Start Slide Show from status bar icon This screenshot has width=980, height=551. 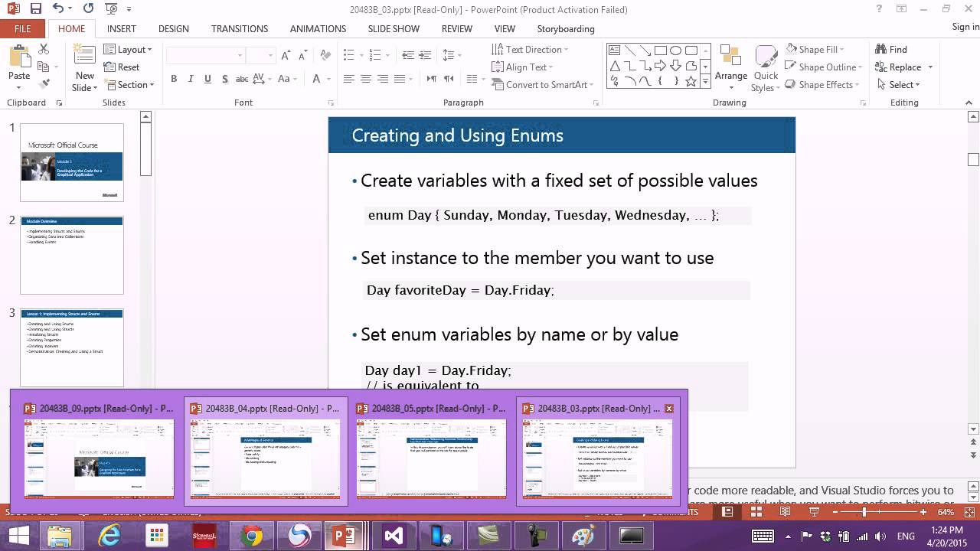click(814, 512)
